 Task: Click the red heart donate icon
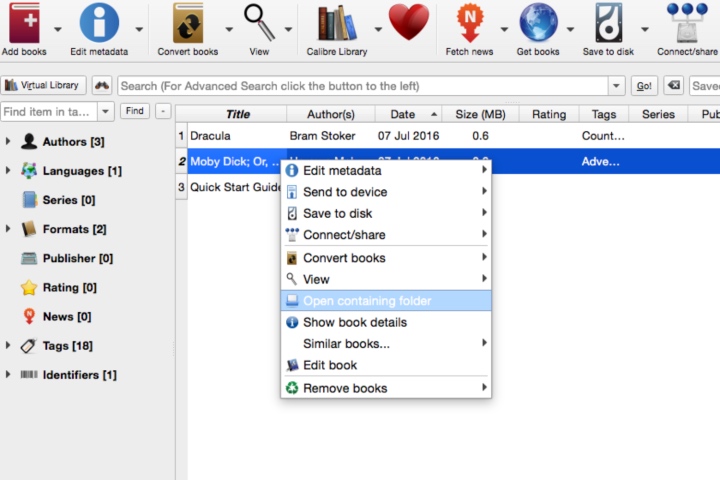click(x=409, y=22)
